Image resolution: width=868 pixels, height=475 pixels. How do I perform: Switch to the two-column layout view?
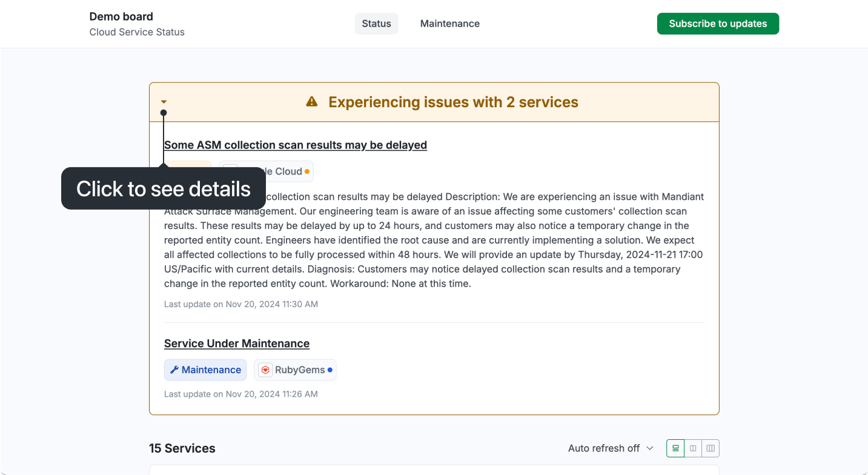click(x=693, y=448)
